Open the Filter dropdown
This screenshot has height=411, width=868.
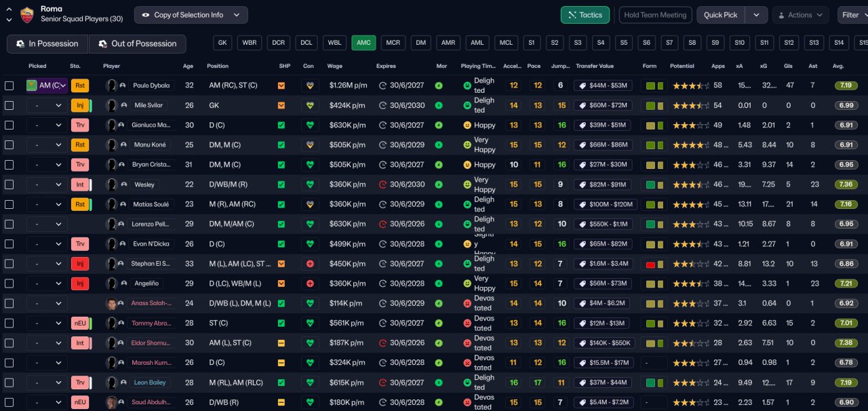coord(852,15)
